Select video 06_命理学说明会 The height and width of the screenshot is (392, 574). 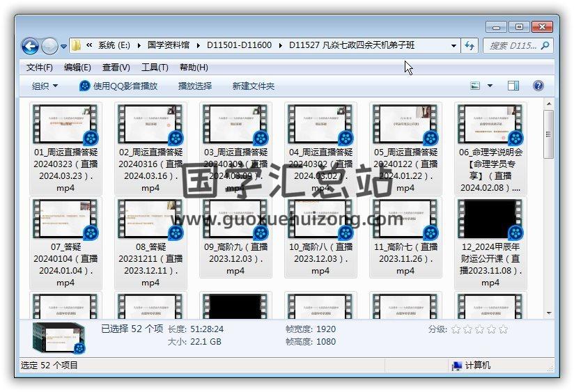point(490,148)
